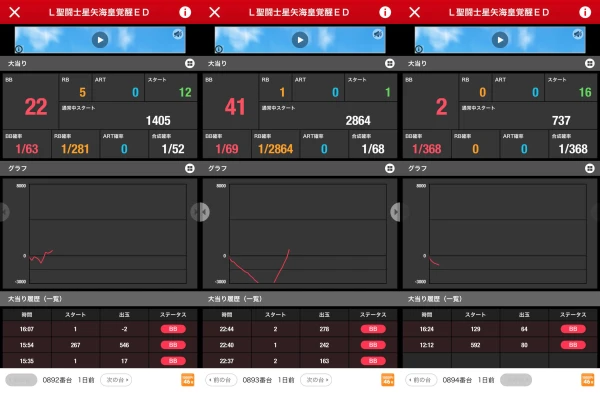Open info icon on middle machine panel

pos(385,12)
